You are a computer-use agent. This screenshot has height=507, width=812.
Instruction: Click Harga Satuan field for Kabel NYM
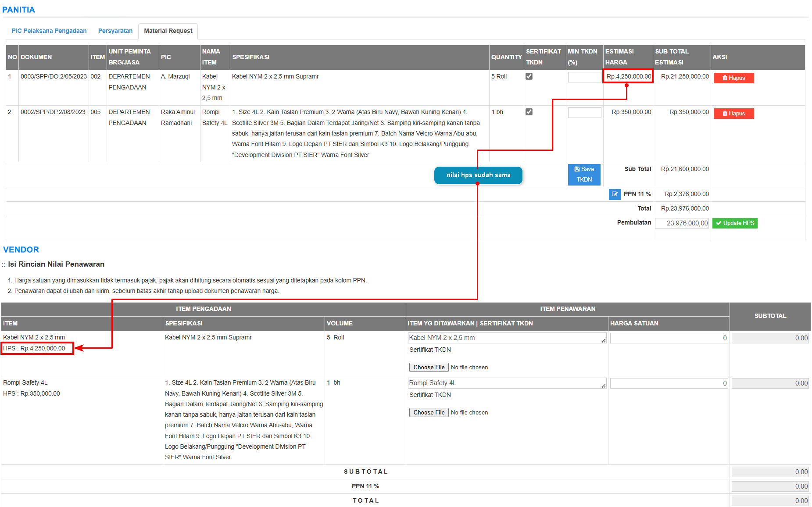pyautogui.click(x=669, y=338)
